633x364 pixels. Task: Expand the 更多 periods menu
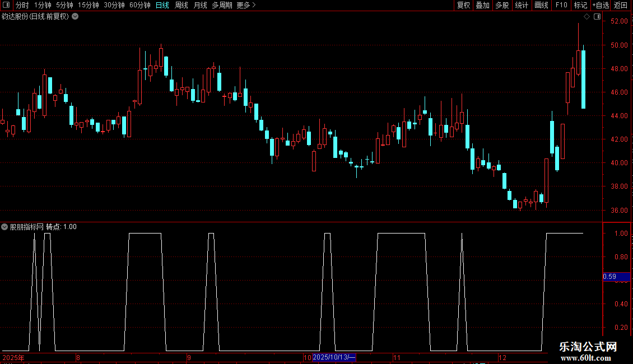tap(246, 5)
